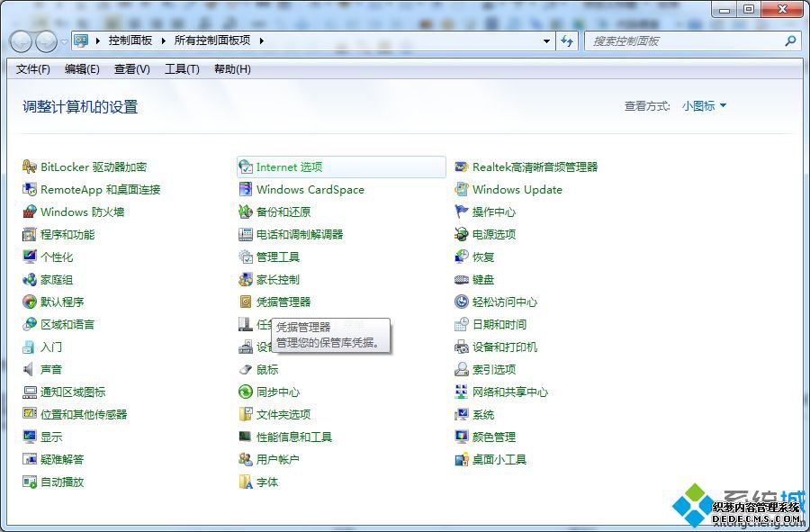
Task: Open the 备份和还原 icon
Action: click(x=246, y=212)
